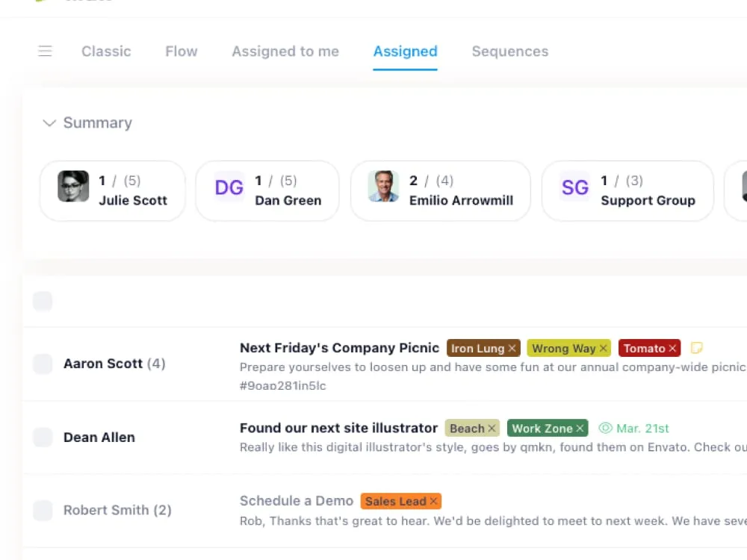
Task: Click sender name Aaron Scott (4)
Action: [x=114, y=364]
